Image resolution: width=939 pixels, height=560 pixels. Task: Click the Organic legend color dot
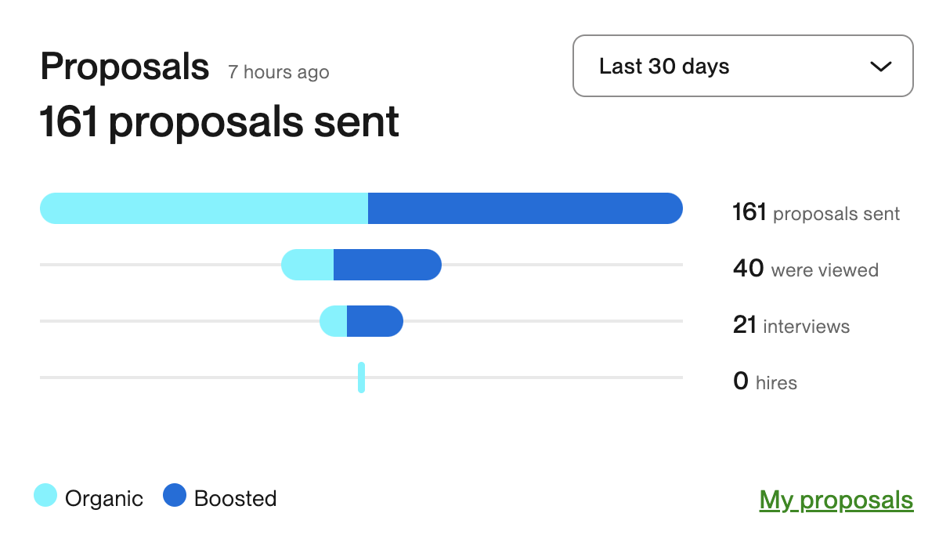[46, 496]
